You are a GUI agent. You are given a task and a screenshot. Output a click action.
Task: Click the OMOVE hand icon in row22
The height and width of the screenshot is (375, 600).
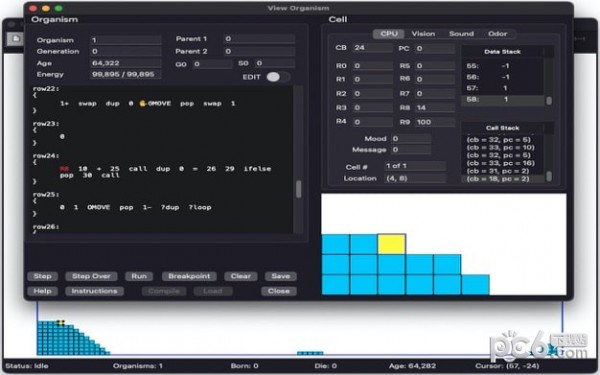tap(143, 103)
